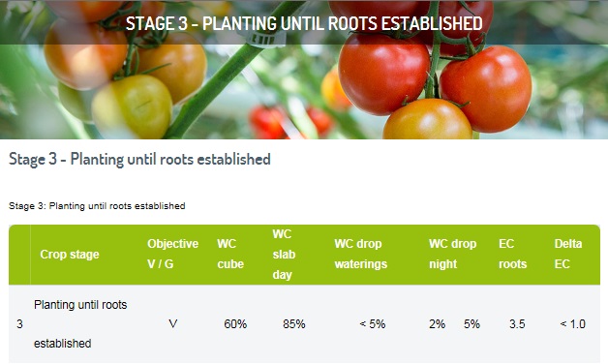
Task: Click the < 1.0 Delta EC value
Action: [x=573, y=324]
